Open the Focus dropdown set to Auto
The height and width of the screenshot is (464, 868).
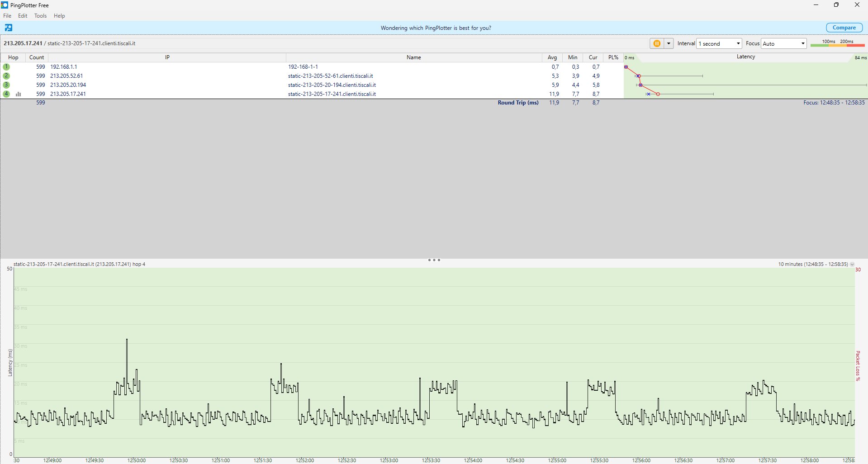click(x=784, y=43)
